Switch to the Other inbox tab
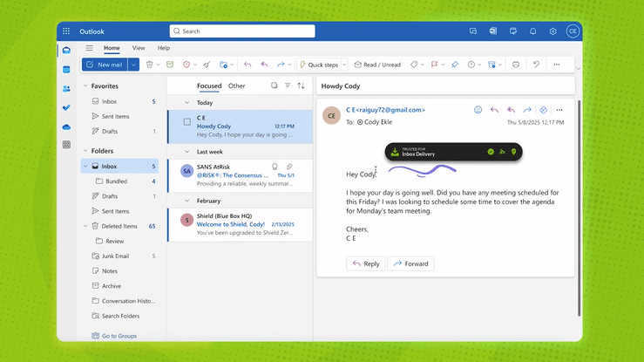This screenshot has width=644, height=362. 236,85
